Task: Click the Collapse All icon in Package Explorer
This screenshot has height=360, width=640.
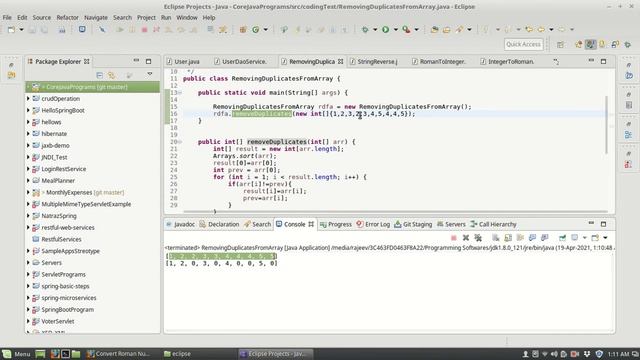Action: [x=100, y=75]
